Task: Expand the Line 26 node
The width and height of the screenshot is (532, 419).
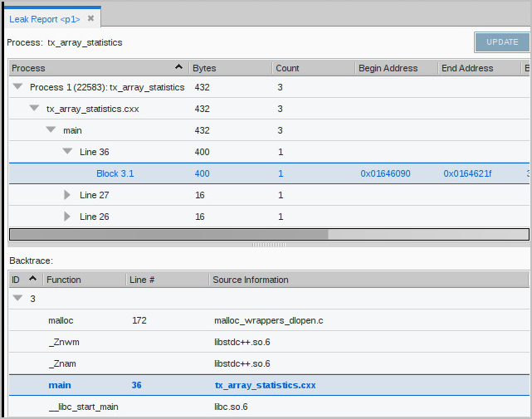Action: click(x=68, y=217)
